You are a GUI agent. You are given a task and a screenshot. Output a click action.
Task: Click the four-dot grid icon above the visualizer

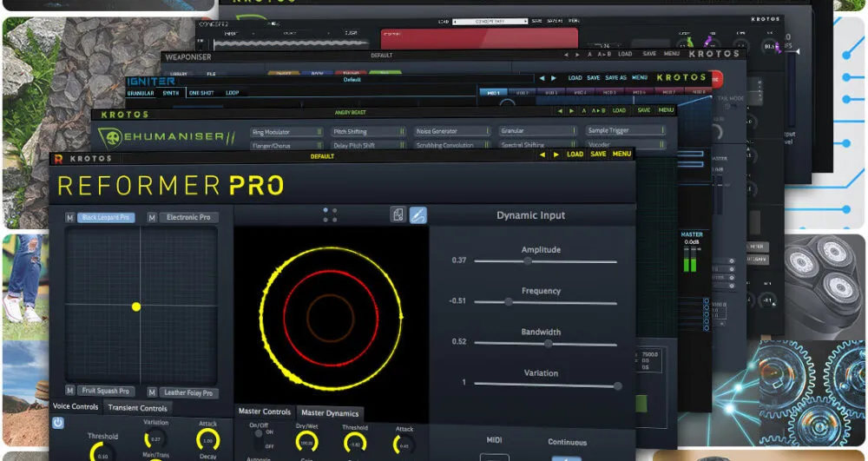coord(330,214)
